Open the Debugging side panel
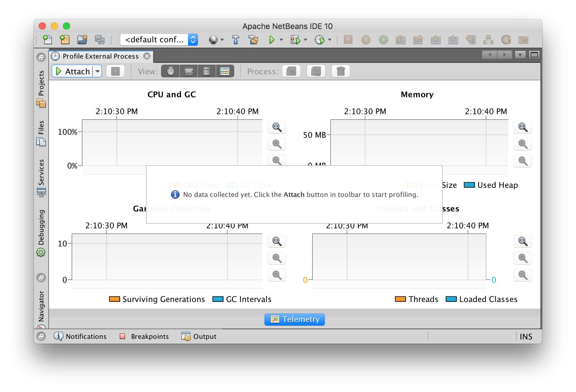The width and height of the screenshot is (576, 392). point(41,233)
